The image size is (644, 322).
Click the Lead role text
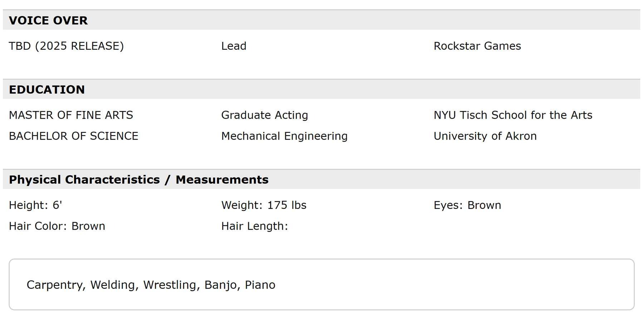tap(234, 46)
